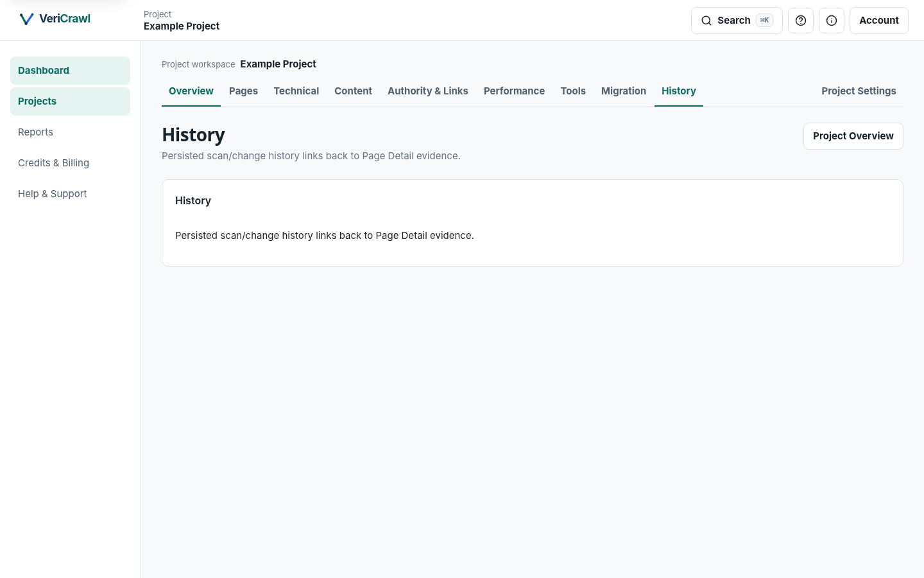The width and height of the screenshot is (924, 578).
Task: Click the VeriCrawl logo icon
Action: coord(26,19)
